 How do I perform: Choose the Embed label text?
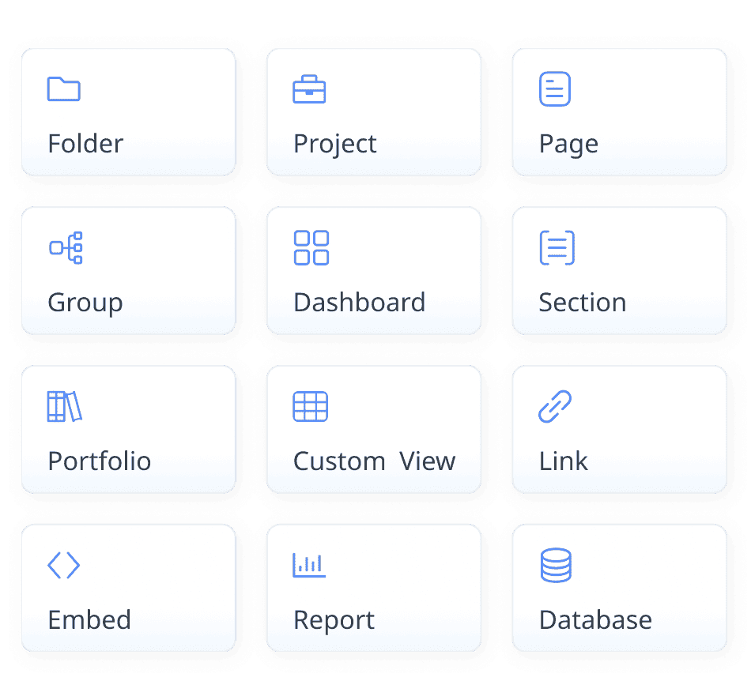89,620
